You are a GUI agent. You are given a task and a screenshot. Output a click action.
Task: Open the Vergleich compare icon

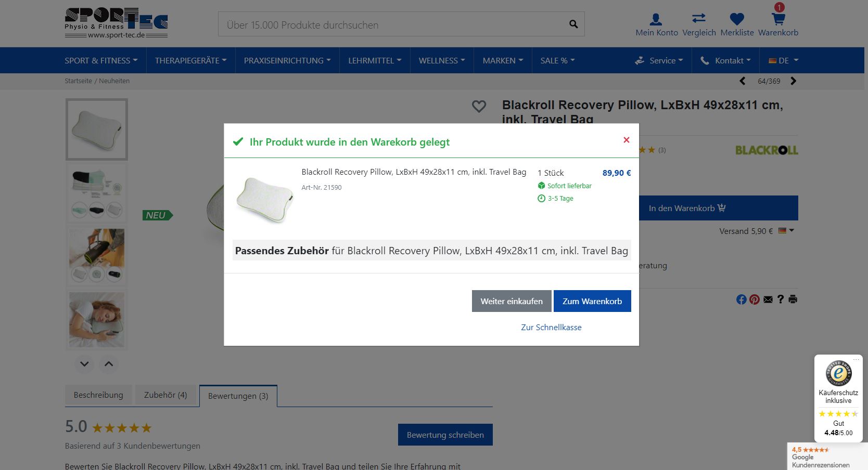coord(699,19)
